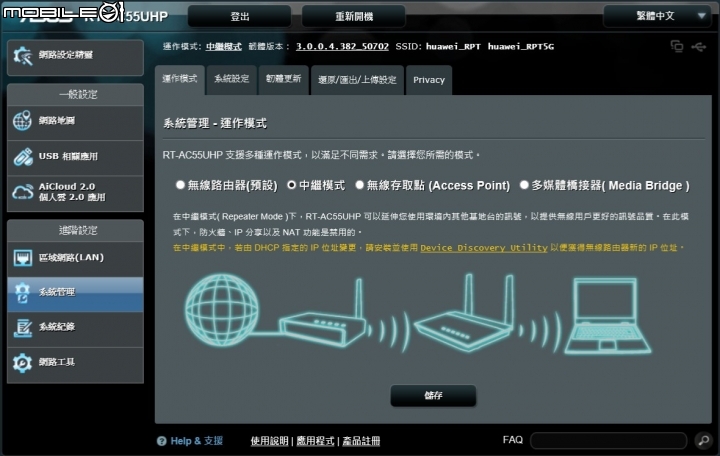Image resolution: width=720 pixels, height=456 pixels.
Task: Click the system administration gear icon
Action: pyautogui.click(x=22, y=293)
